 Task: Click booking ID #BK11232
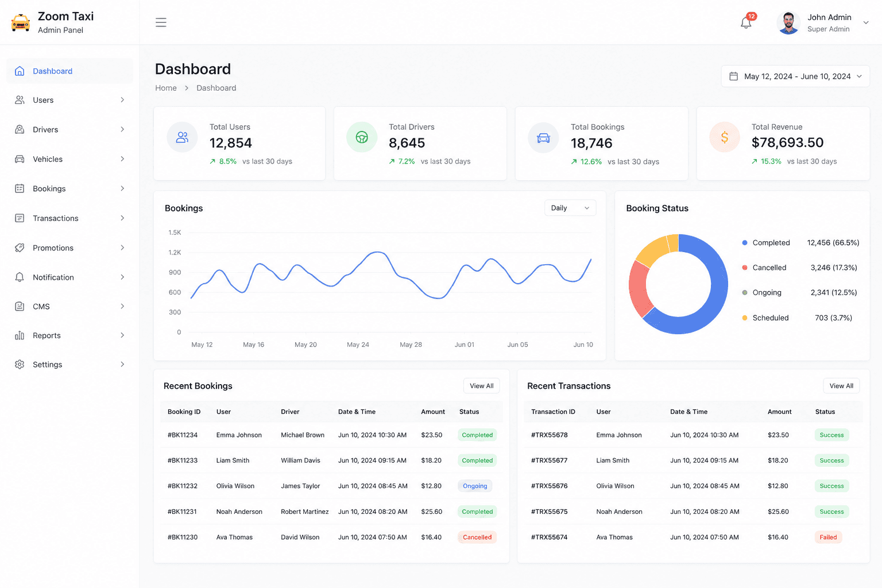pos(183,486)
